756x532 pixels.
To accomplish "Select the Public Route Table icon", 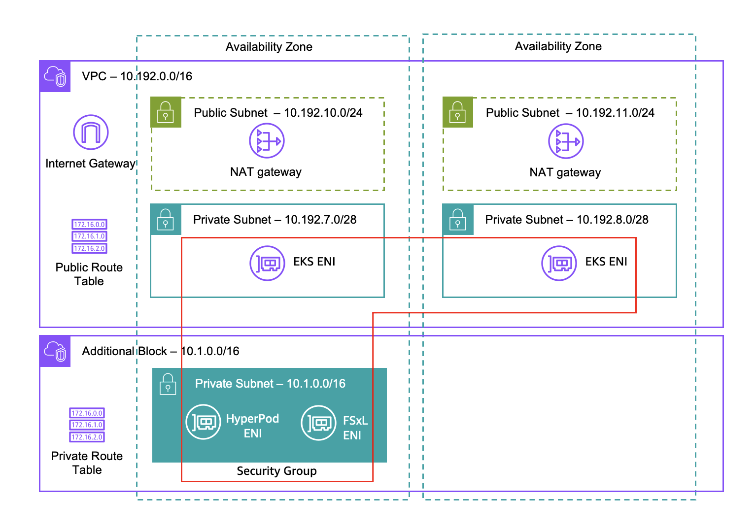I will (89, 236).
